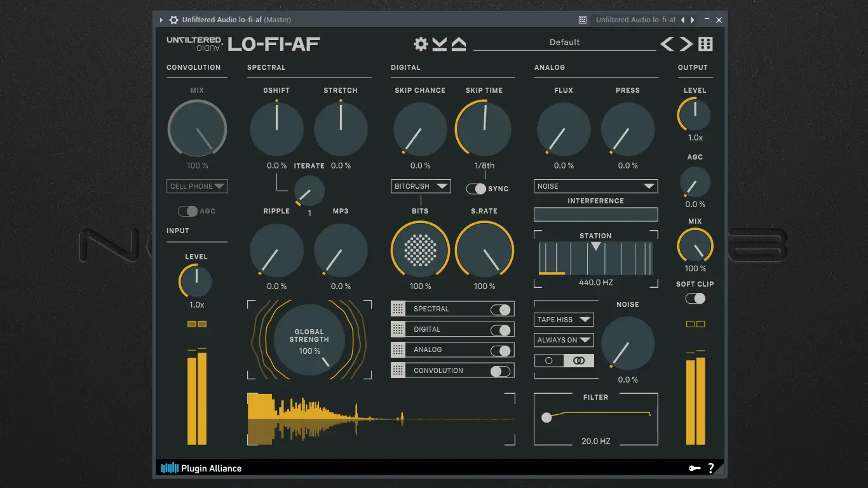Click the Ripple knob
Viewport: 868px width, 488px height.
[x=276, y=250]
